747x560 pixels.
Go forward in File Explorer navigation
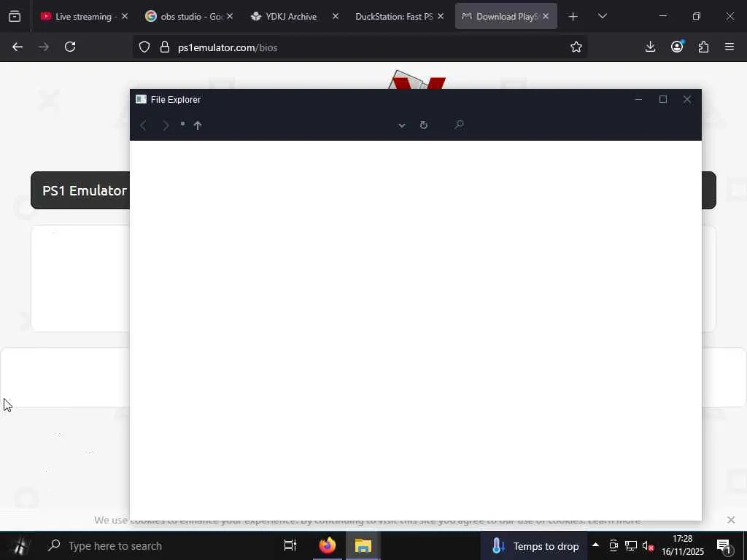166,125
